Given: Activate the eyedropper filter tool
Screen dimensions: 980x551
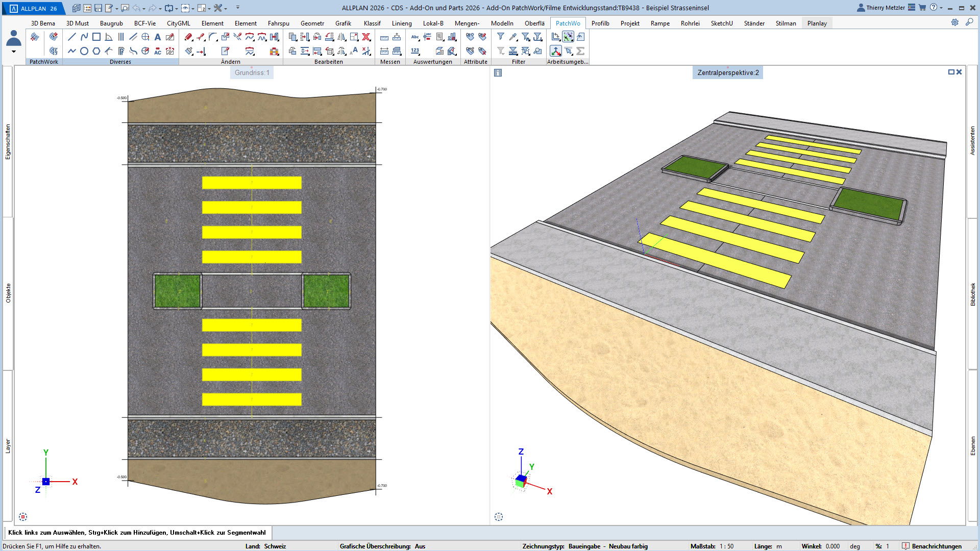Looking at the screenshot, I should pos(513,37).
